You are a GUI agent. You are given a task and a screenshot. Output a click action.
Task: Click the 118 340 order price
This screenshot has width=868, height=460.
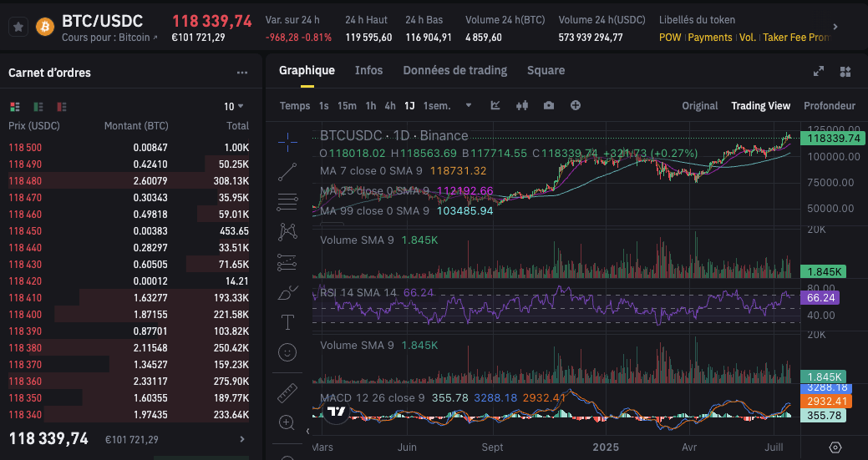pos(25,415)
